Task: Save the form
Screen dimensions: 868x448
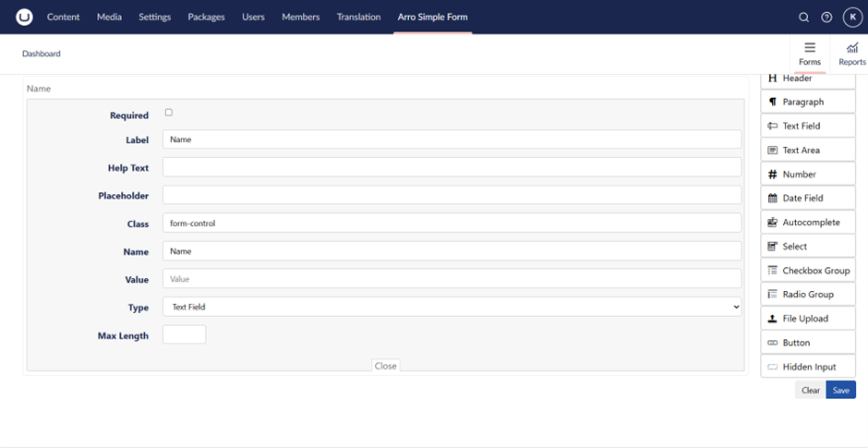Action: (840, 390)
